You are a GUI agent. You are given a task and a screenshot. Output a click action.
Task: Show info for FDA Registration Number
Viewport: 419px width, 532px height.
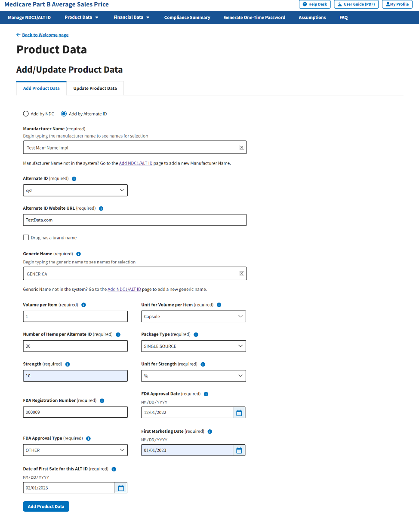(102, 401)
